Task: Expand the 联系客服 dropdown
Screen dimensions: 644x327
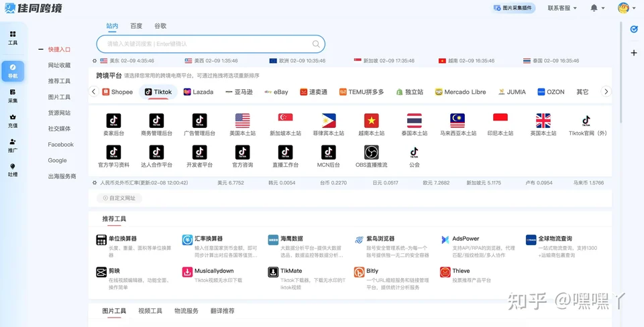Action: pyautogui.click(x=562, y=8)
